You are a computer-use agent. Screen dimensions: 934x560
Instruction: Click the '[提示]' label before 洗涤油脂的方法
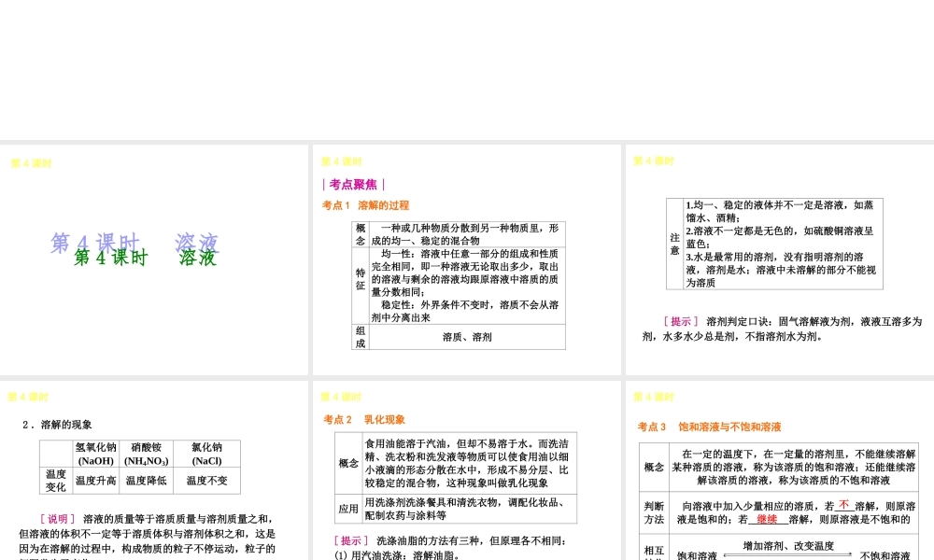click(x=351, y=541)
